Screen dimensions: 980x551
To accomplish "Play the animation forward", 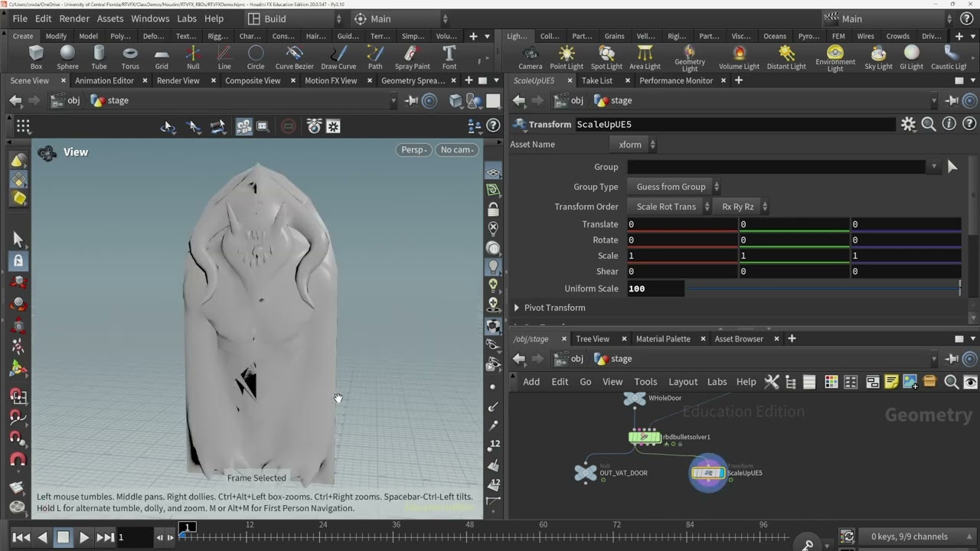I will (x=84, y=537).
